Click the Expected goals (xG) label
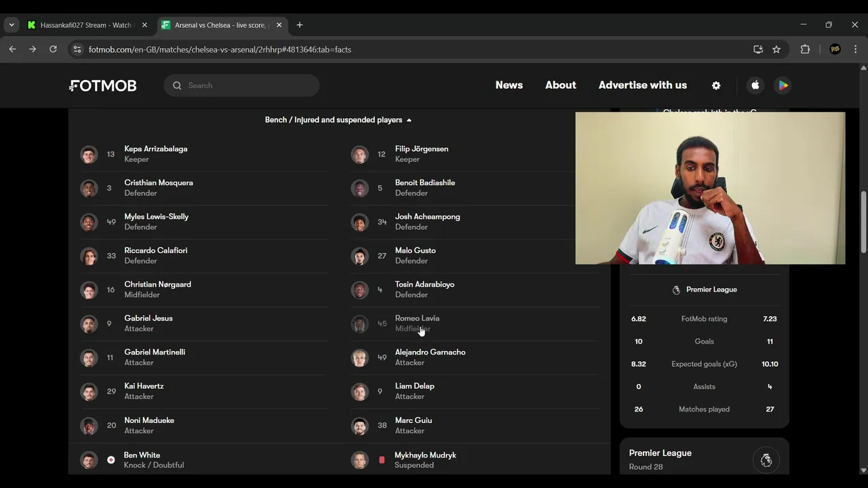 click(704, 364)
